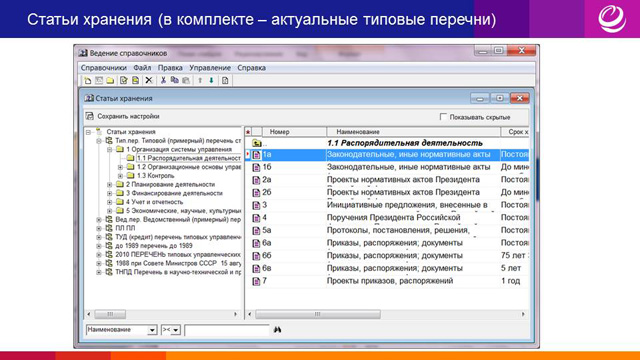This screenshot has width=640, height=360.
Task: Click the search text input field
Action: (x=227, y=330)
